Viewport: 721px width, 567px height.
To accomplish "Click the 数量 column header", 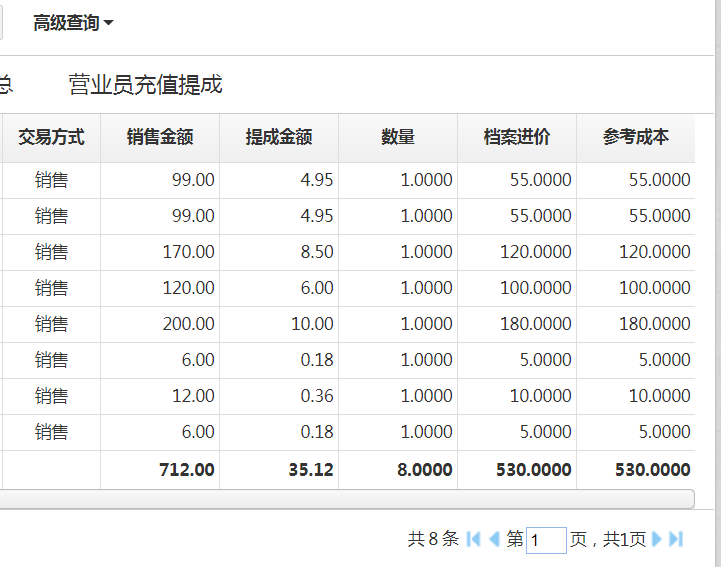I will pyautogui.click(x=398, y=138).
